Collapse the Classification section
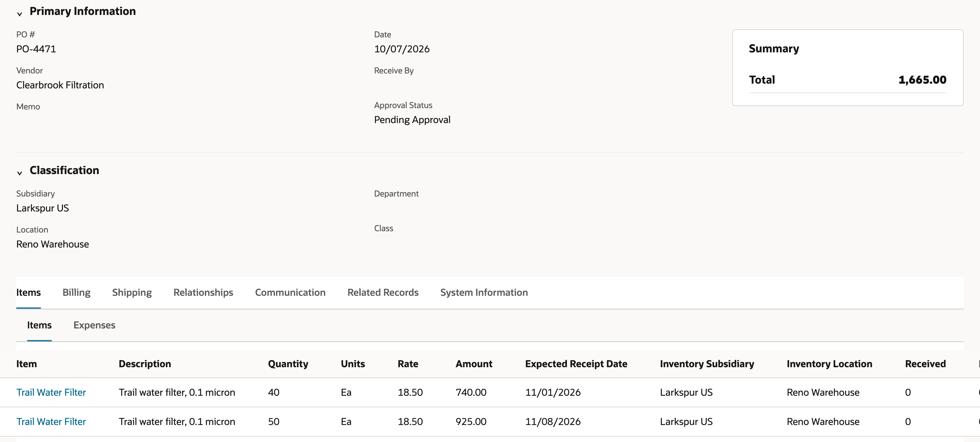This screenshot has width=980, height=442. (x=19, y=173)
